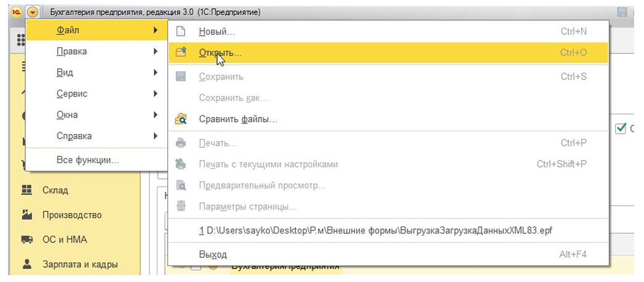The width and height of the screenshot is (644, 282).
Task: Open the ОС и НМА section
Action: (x=65, y=240)
